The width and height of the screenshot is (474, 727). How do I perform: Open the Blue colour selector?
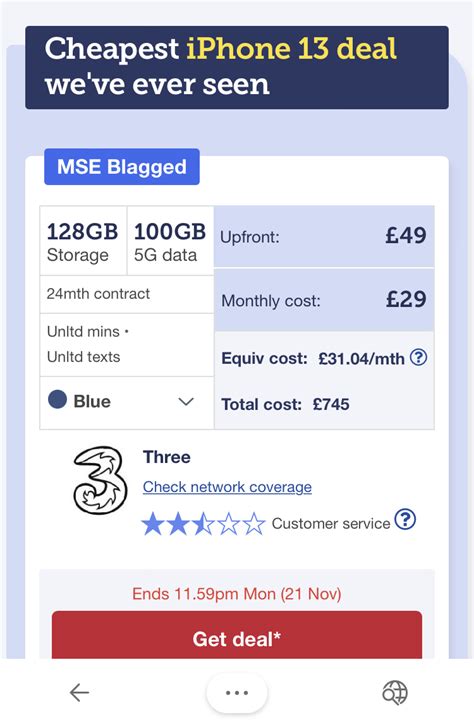127,402
